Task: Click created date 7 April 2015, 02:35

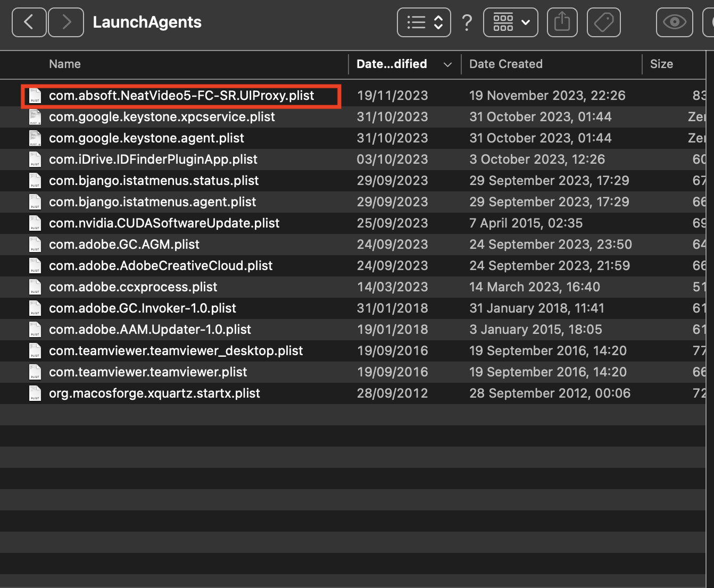Action: 526,223
